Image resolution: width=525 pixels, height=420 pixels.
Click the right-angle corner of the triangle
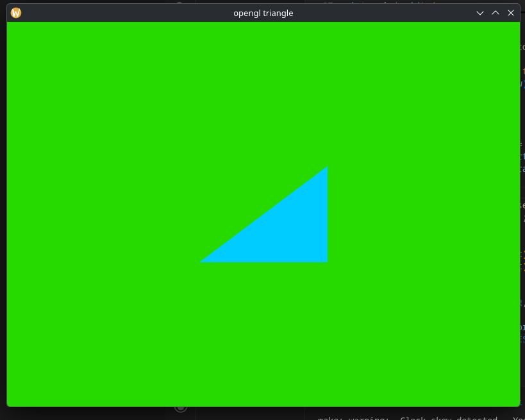tap(326, 260)
